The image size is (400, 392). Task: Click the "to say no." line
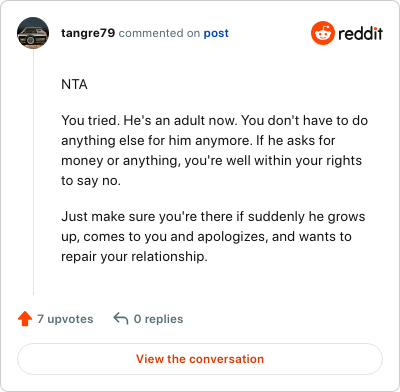click(91, 181)
